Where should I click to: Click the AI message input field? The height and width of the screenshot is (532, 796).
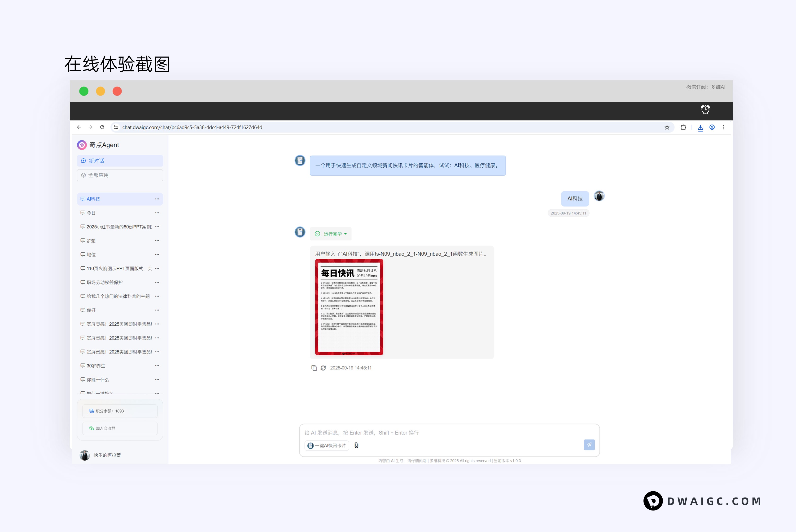(407, 433)
